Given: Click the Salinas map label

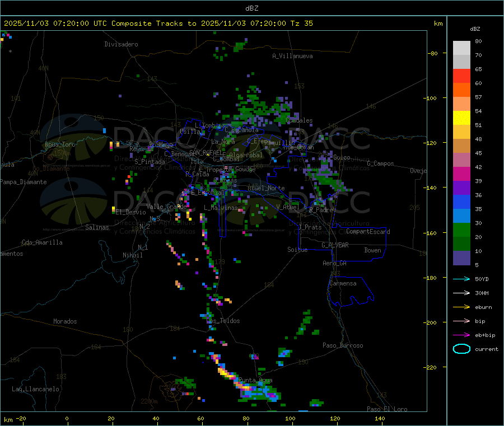Looking at the screenshot, I should [x=97, y=227].
